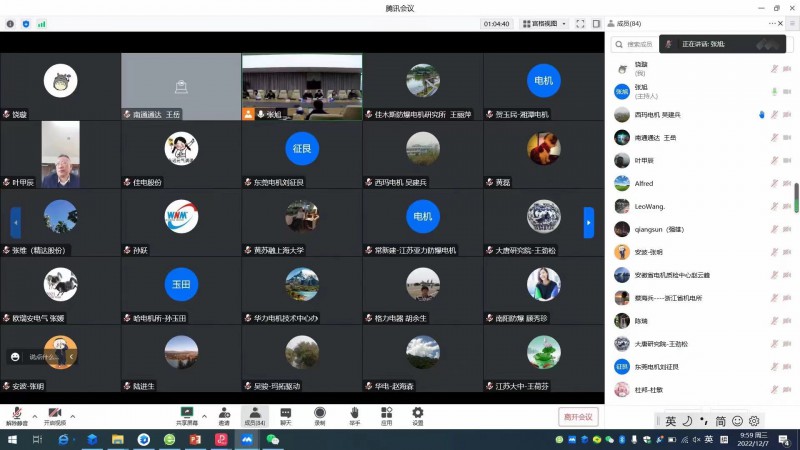Open the apps menu in toolbar
The height and width of the screenshot is (450, 800).
coord(387,416)
